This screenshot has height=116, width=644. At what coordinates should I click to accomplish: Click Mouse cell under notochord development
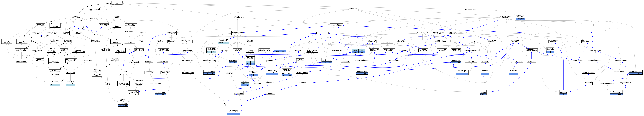[x=355, y=50]
